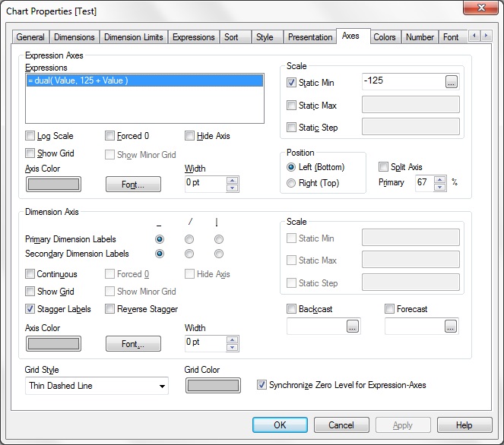Open the Number tab
This screenshot has height=445, width=504.
420,37
